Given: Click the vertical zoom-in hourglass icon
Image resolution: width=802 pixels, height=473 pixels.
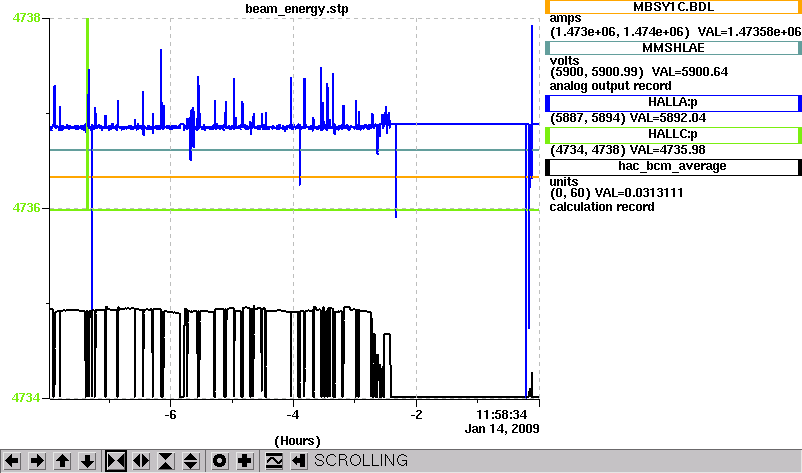Looking at the screenshot, I should pyautogui.click(x=166, y=461).
